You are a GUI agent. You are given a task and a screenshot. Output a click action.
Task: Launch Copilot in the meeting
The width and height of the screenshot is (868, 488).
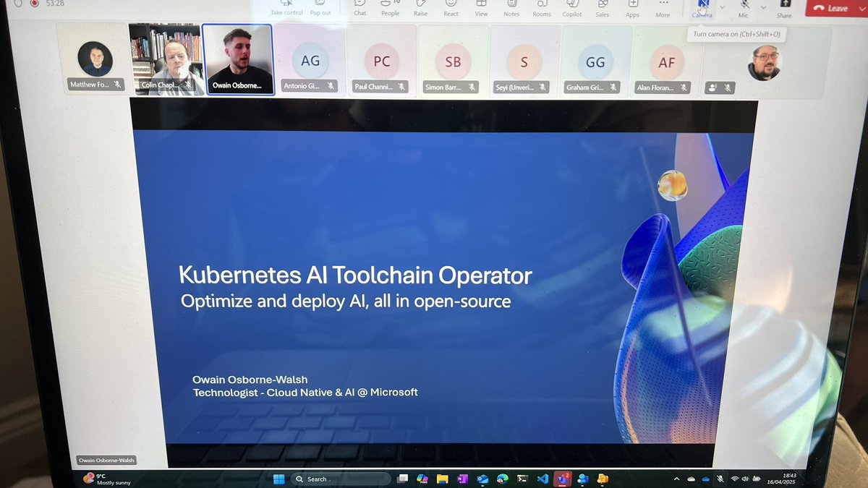tap(572, 7)
